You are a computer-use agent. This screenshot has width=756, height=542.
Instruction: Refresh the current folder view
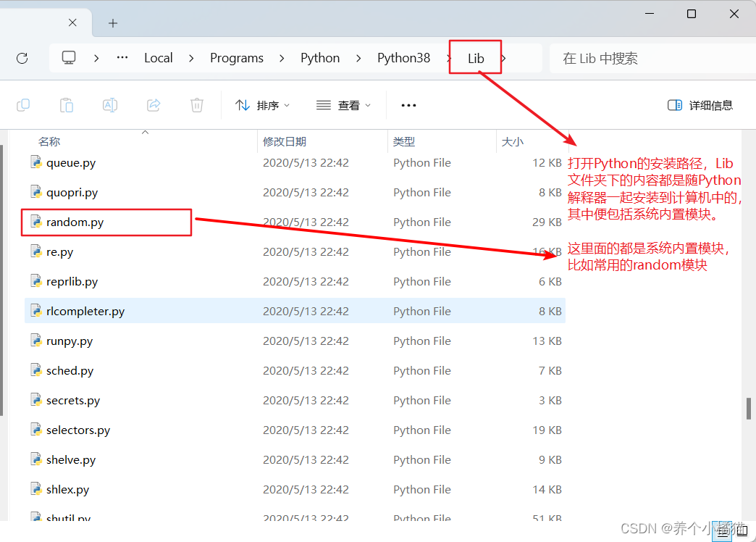click(x=22, y=59)
